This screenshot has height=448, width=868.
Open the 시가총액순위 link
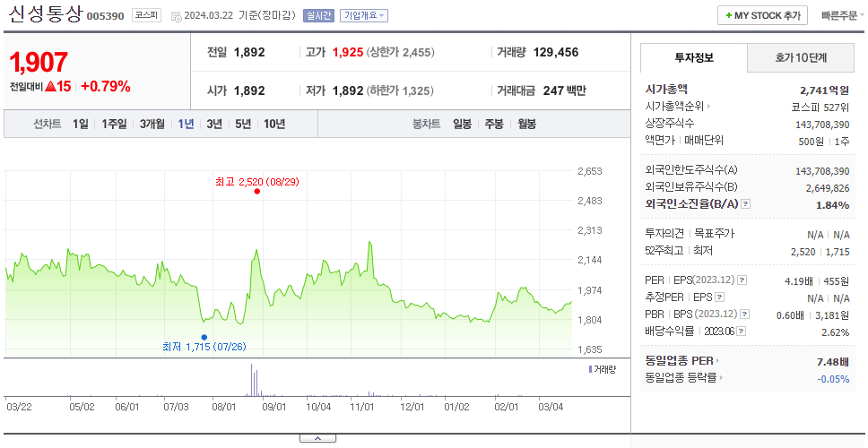(674, 107)
